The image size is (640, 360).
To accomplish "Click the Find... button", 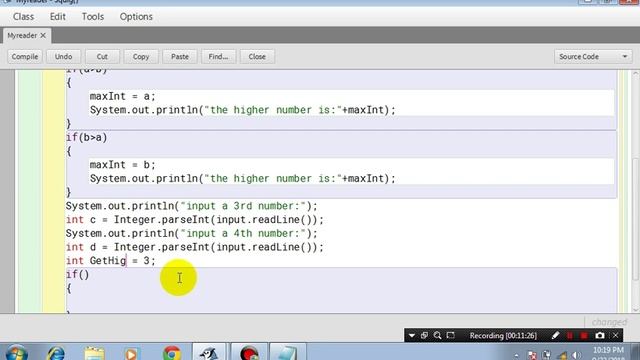I will pyautogui.click(x=218, y=56).
